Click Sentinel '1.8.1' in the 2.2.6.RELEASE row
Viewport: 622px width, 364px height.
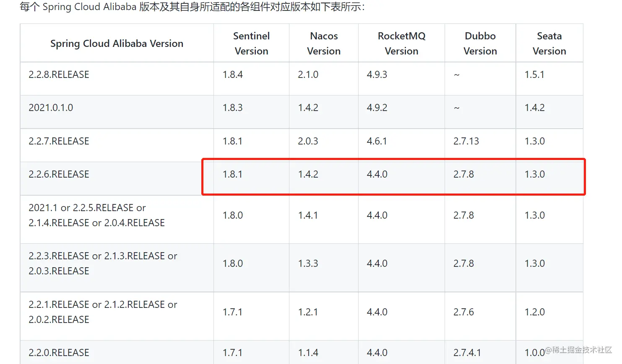232,174
